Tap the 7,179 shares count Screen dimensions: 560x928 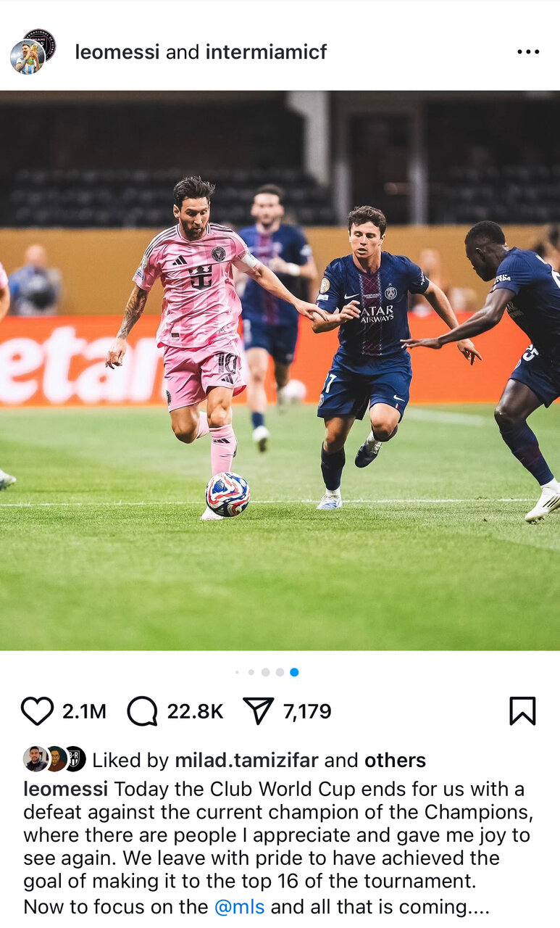307,712
